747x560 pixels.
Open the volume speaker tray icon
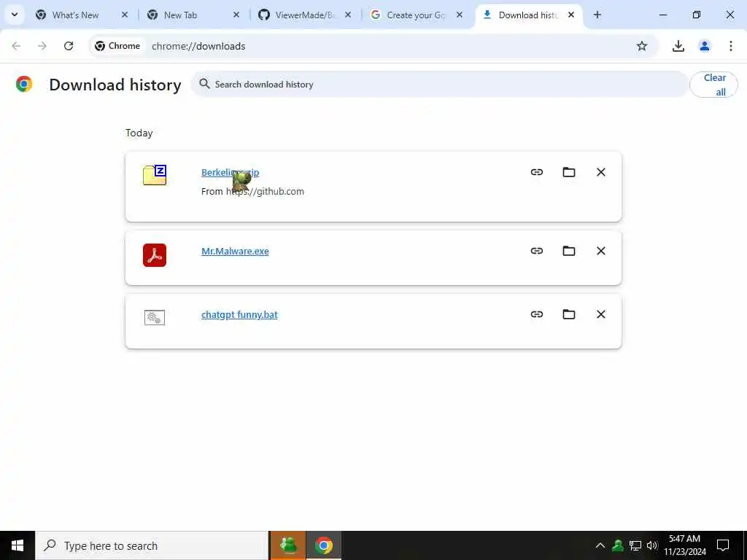[x=651, y=545]
